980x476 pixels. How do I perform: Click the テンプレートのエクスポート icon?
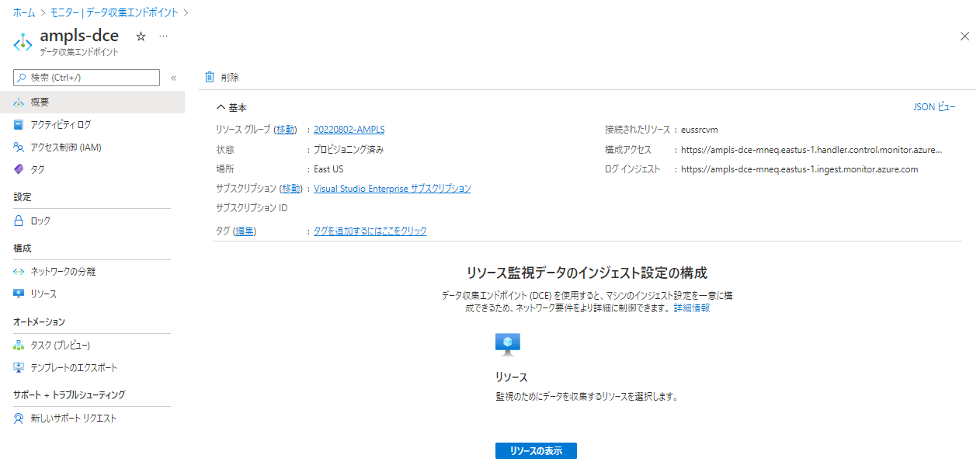point(19,367)
